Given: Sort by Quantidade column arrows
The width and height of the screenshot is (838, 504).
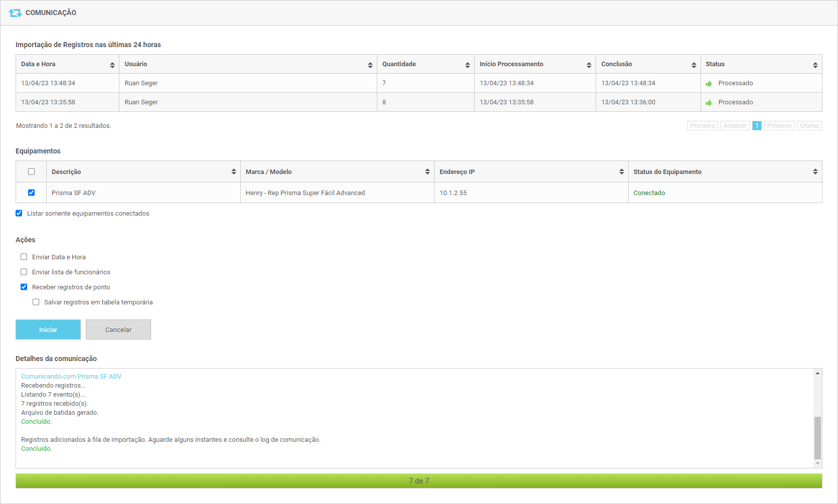Looking at the screenshot, I should pyautogui.click(x=467, y=65).
